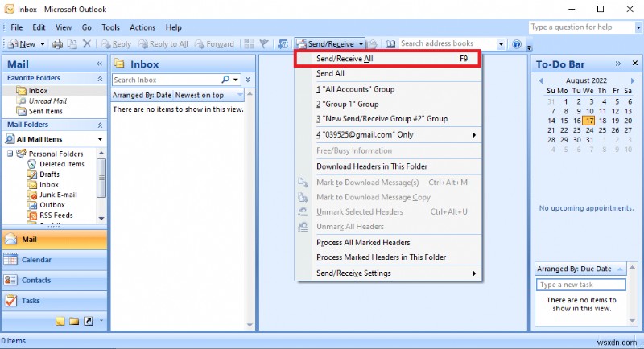Click the Search address books field

point(447,43)
